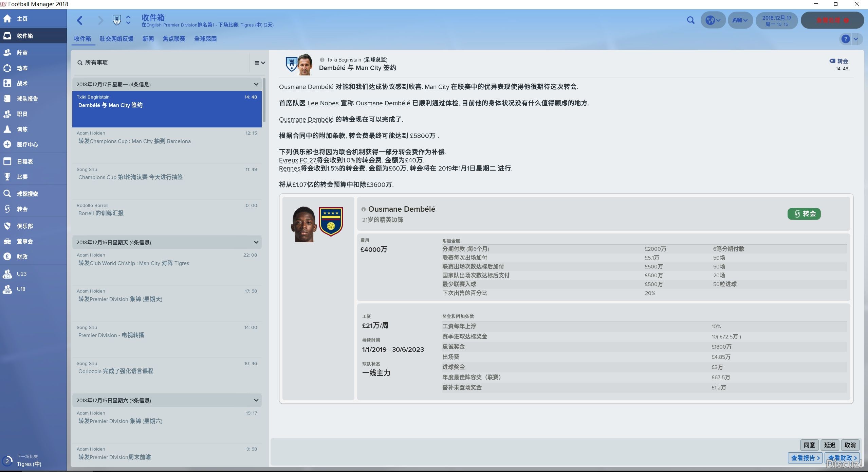Select the 收件箱 inbox sidebar icon
The image size is (868, 472).
[x=7, y=36]
